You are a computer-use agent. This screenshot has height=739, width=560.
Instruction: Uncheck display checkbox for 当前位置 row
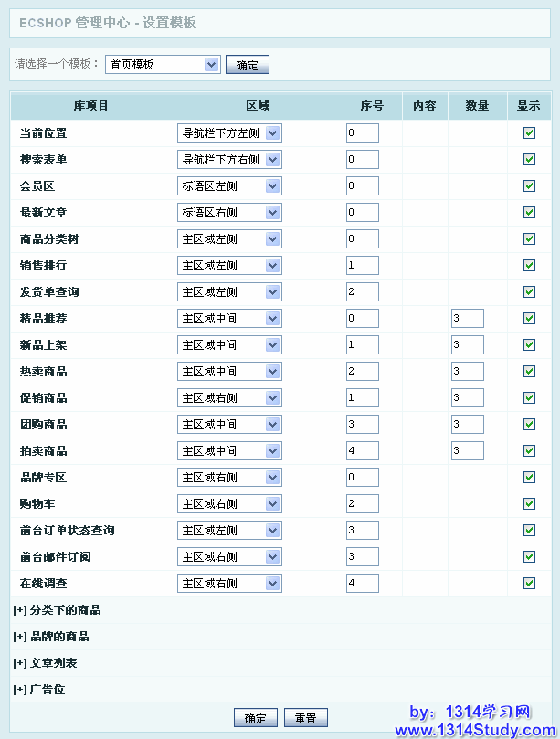(529, 133)
